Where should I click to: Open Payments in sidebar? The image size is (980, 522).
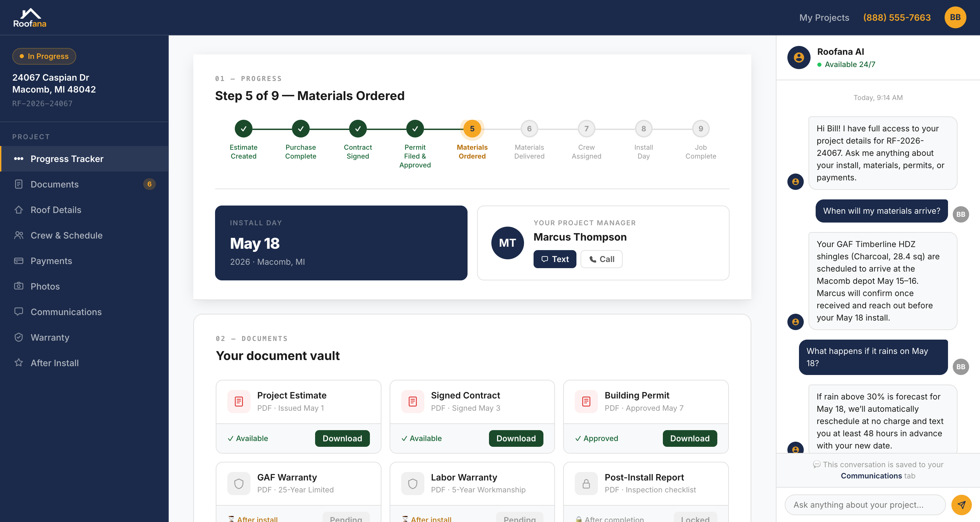click(84, 261)
